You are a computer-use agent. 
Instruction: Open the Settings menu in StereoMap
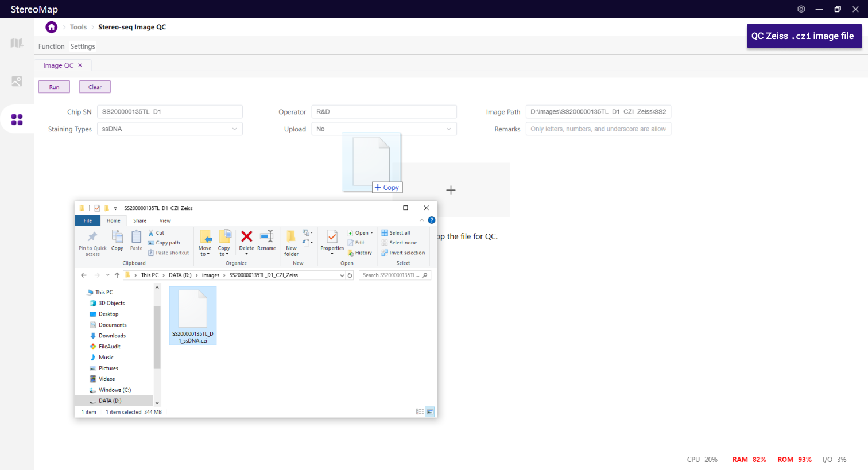83,46
